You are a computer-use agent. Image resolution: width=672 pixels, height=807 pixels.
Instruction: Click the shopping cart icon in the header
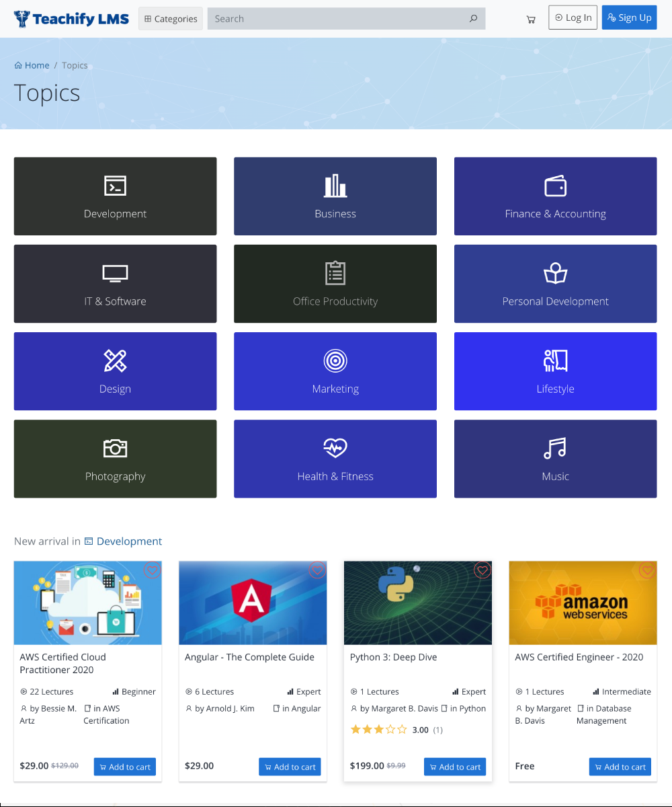530,18
